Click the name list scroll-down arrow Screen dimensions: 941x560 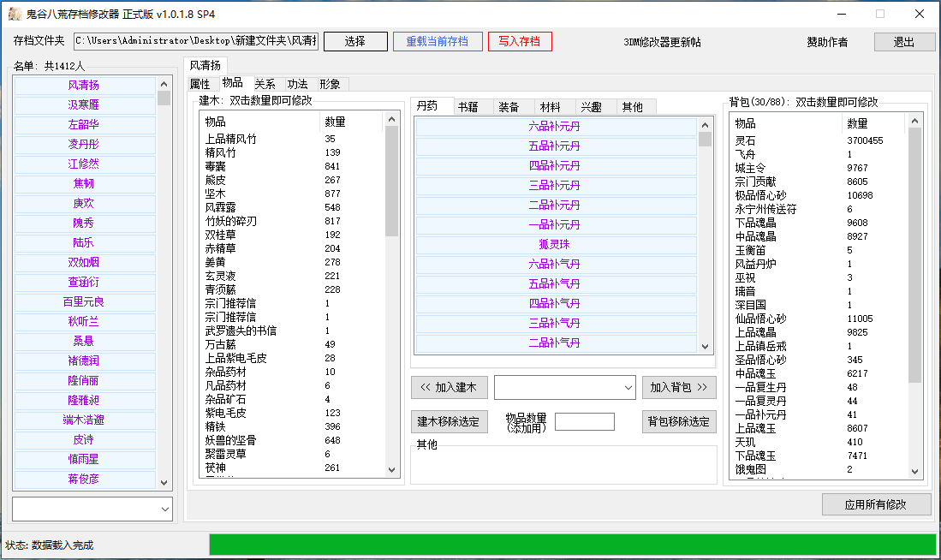pos(164,483)
